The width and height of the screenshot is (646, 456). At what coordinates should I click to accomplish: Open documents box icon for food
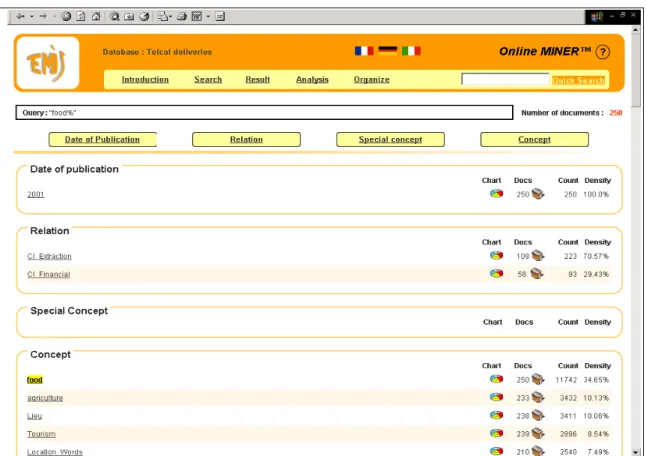(x=538, y=379)
